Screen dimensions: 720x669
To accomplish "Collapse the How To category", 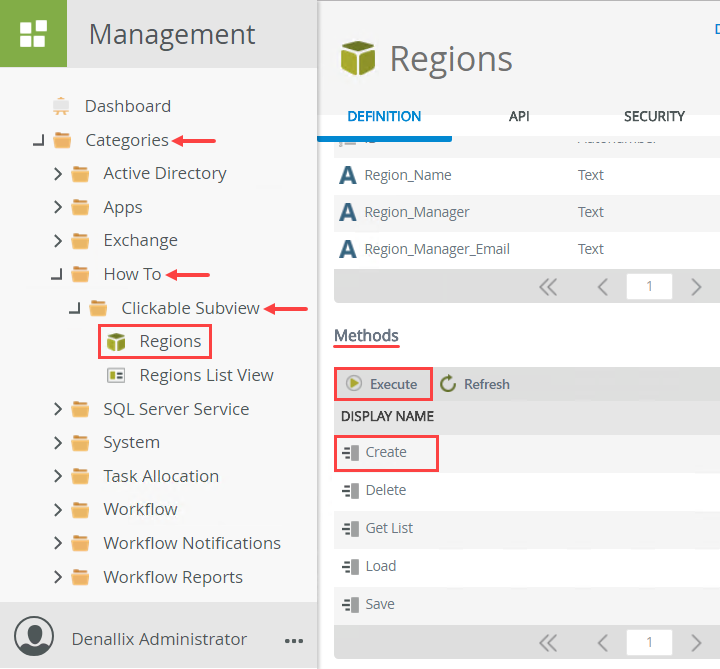I will [x=57, y=275].
